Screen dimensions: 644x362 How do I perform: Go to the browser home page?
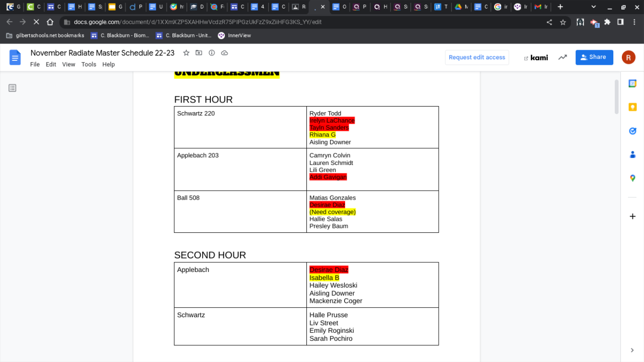(x=50, y=22)
